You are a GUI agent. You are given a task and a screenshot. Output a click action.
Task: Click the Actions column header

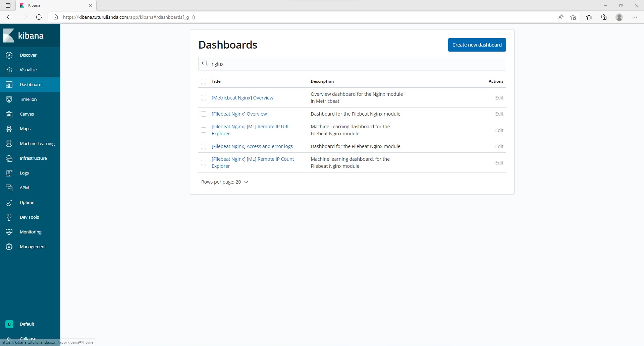click(x=496, y=81)
